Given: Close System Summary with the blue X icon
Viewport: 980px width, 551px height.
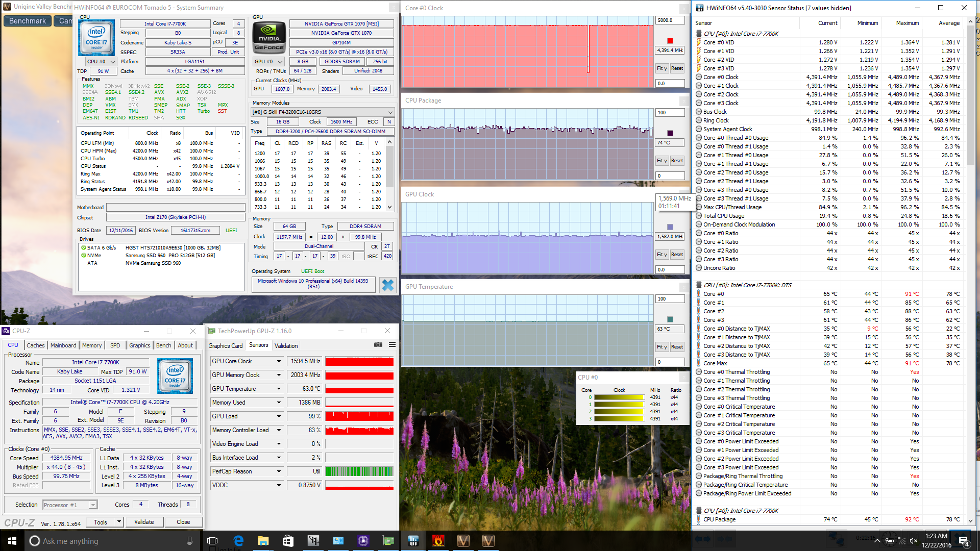Looking at the screenshot, I should click(x=388, y=285).
